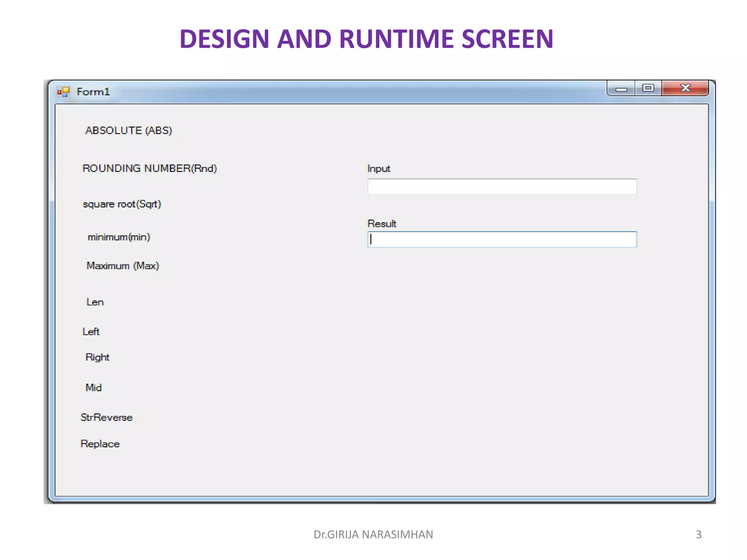The height and width of the screenshot is (560, 747).
Task: Select the Left string function
Action: tap(91, 332)
